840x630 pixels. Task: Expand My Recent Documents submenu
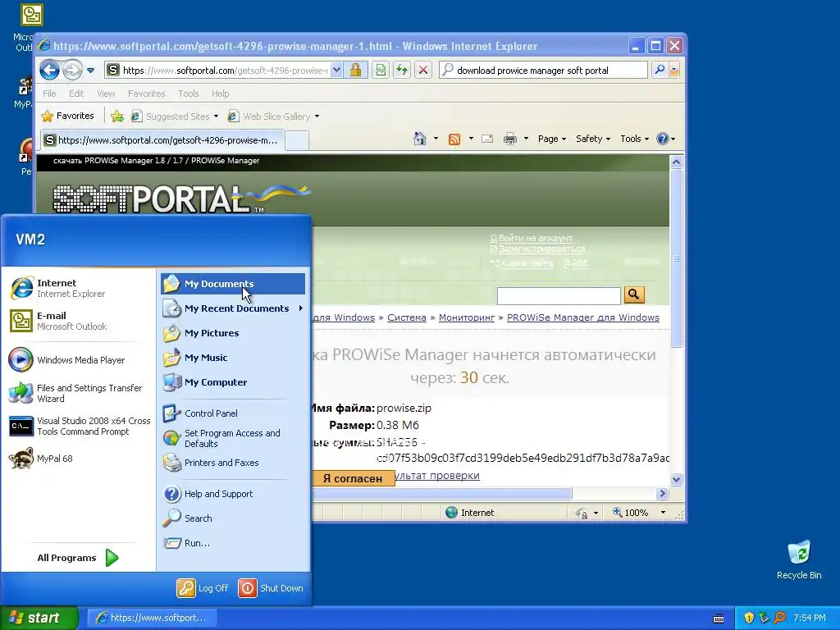(233, 308)
